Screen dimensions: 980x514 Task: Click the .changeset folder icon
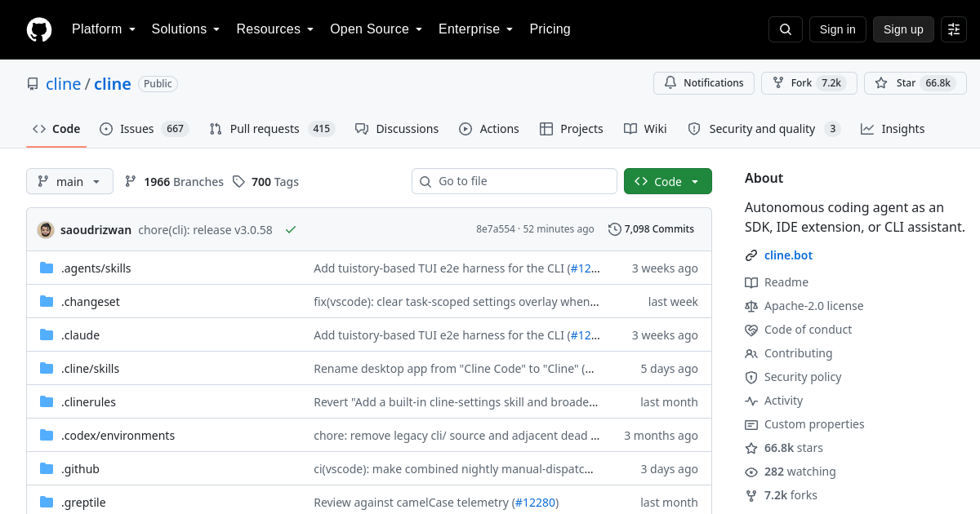[47, 302]
